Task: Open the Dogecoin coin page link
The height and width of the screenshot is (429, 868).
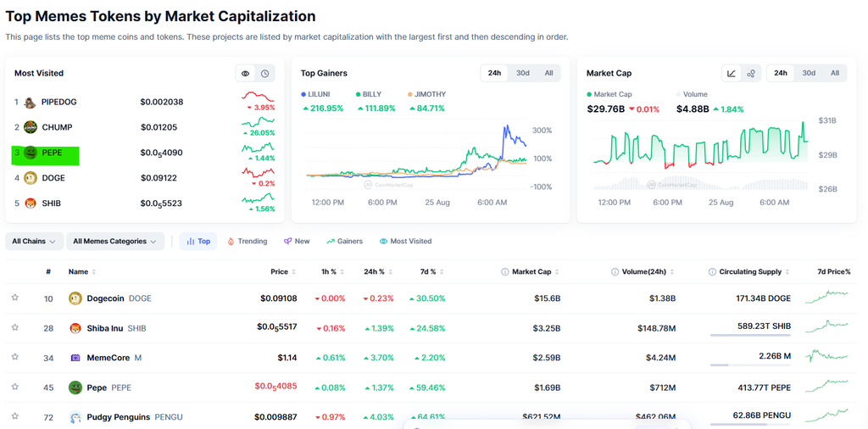Action: click(119, 298)
